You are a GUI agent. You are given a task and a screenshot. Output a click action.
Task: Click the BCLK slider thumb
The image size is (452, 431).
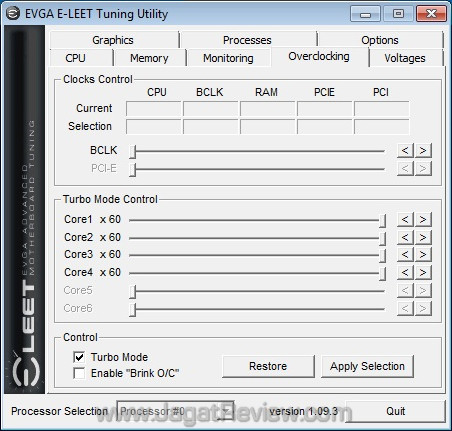click(133, 152)
